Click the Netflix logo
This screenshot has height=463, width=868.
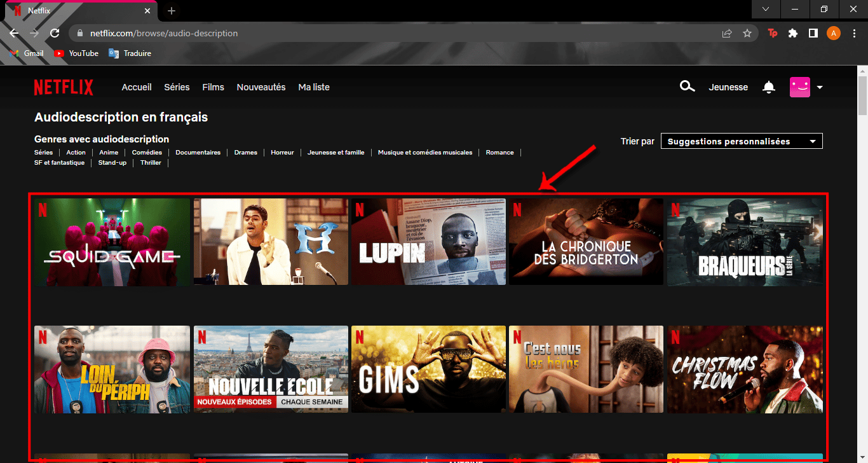click(64, 87)
